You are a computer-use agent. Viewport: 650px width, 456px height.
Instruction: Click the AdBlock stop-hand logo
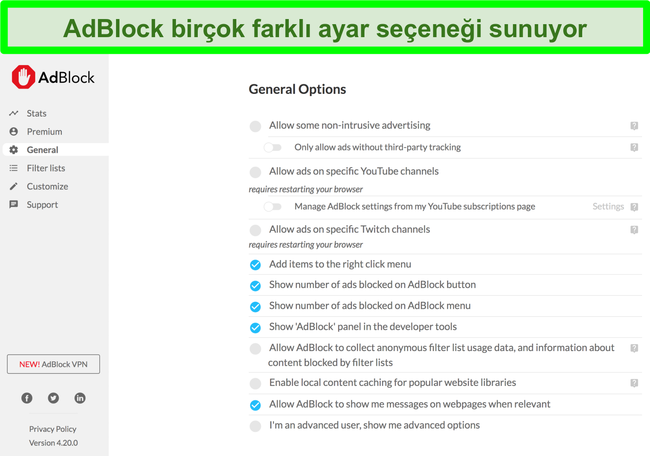click(x=23, y=77)
